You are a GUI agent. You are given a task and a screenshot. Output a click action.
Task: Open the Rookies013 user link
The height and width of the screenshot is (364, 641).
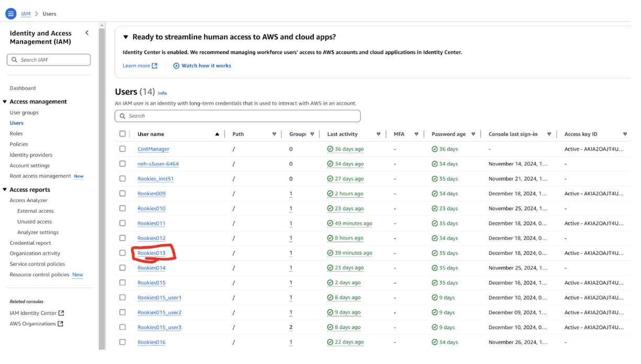pyautogui.click(x=151, y=253)
